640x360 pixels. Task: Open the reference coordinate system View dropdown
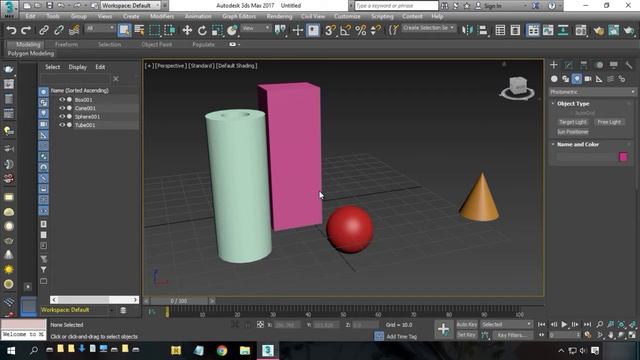256,28
